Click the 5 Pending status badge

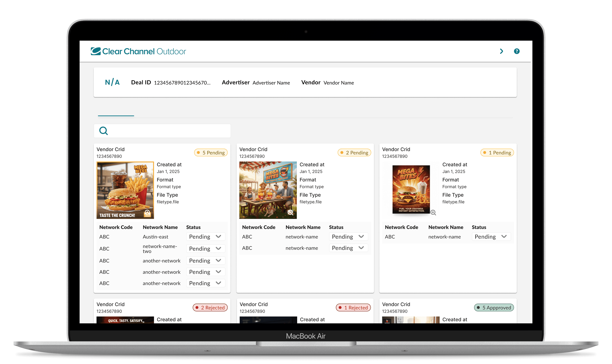[211, 152]
